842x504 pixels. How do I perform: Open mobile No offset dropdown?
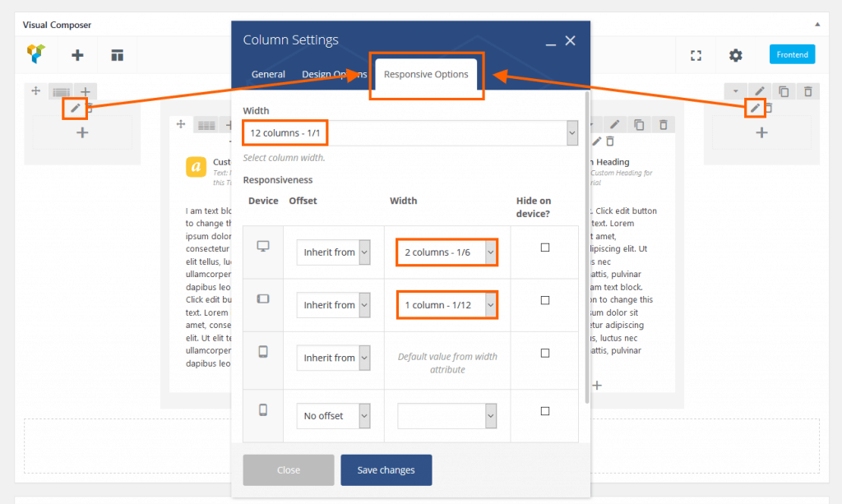334,416
